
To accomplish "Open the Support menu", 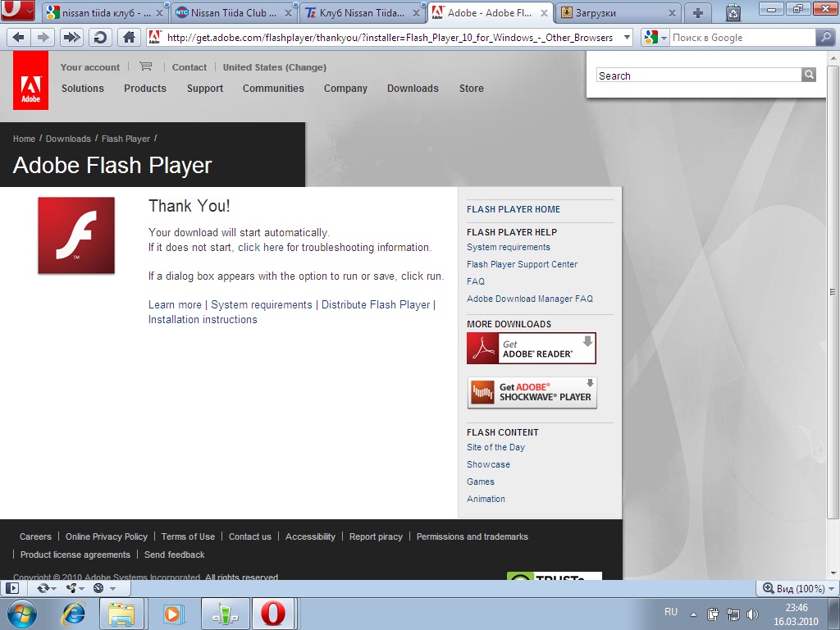I will tap(205, 89).
